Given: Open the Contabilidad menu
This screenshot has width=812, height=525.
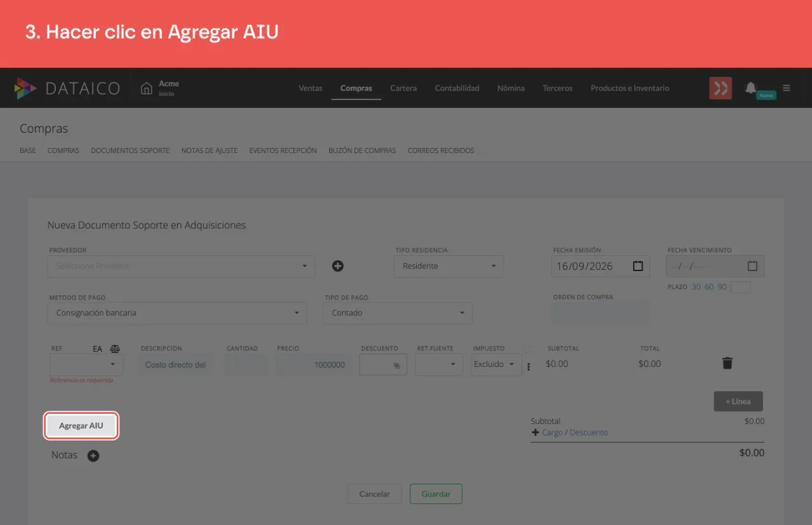Looking at the screenshot, I should (457, 88).
